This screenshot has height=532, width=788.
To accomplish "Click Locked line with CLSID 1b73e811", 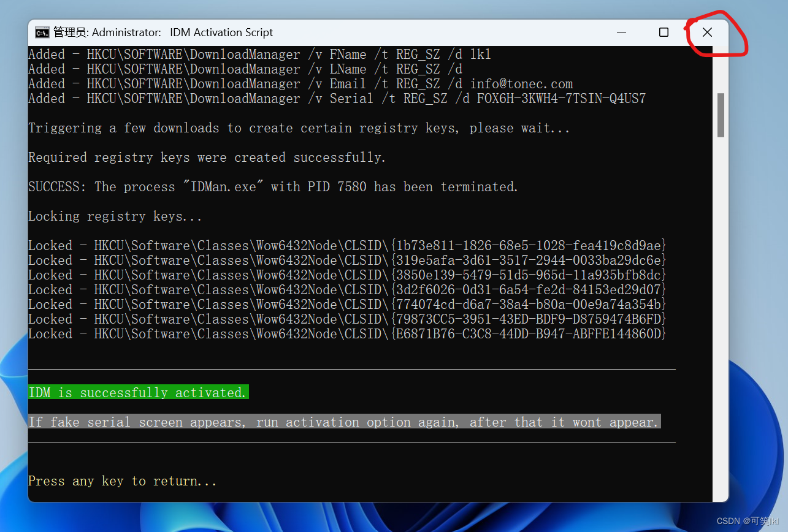I will click(x=347, y=246).
